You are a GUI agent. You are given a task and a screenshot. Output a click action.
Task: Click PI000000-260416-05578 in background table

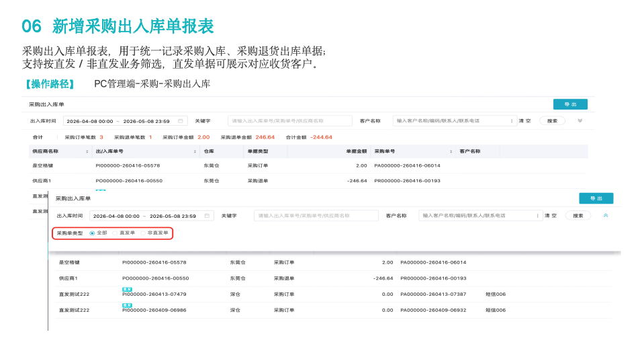tap(128, 165)
